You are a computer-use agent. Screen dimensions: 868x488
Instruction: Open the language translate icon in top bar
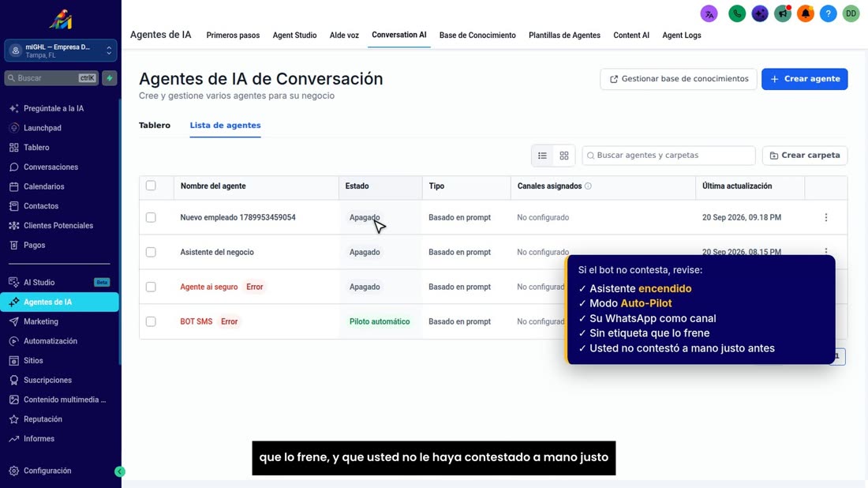709,14
